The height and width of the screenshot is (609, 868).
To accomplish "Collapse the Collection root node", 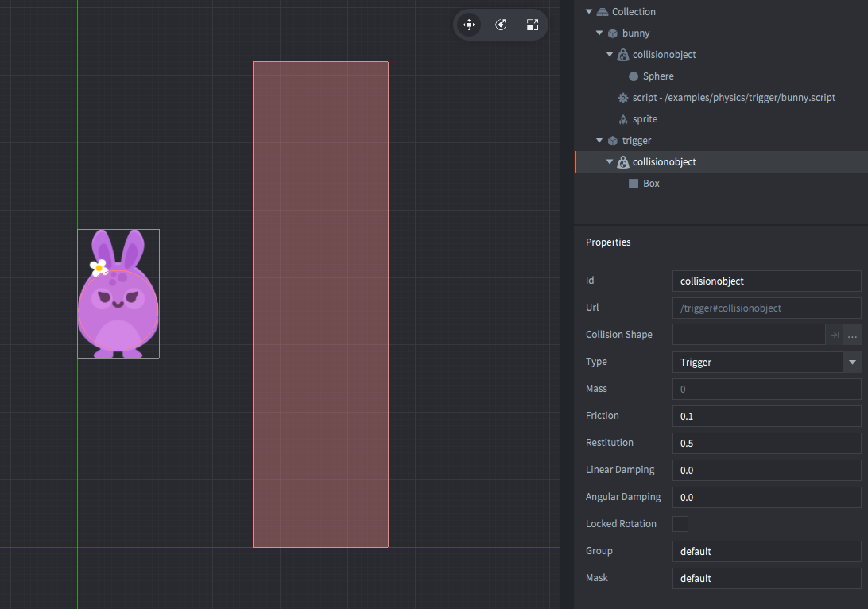I will pyautogui.click(x=589, y=12).
